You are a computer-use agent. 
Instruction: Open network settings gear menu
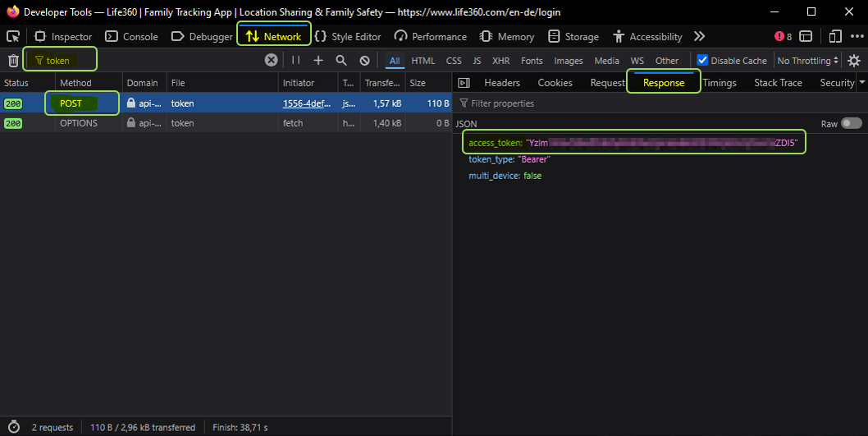pyautogui.click(x=854, y=61)
